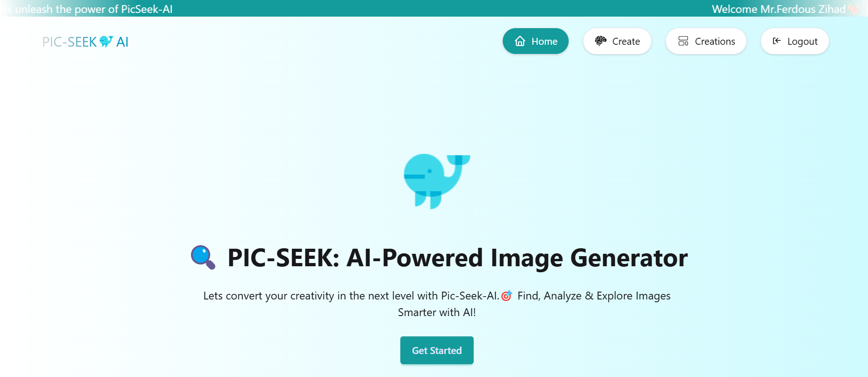Click the PIC-SEEK: AI-Powered Image Generator heading

click(458, 257)
